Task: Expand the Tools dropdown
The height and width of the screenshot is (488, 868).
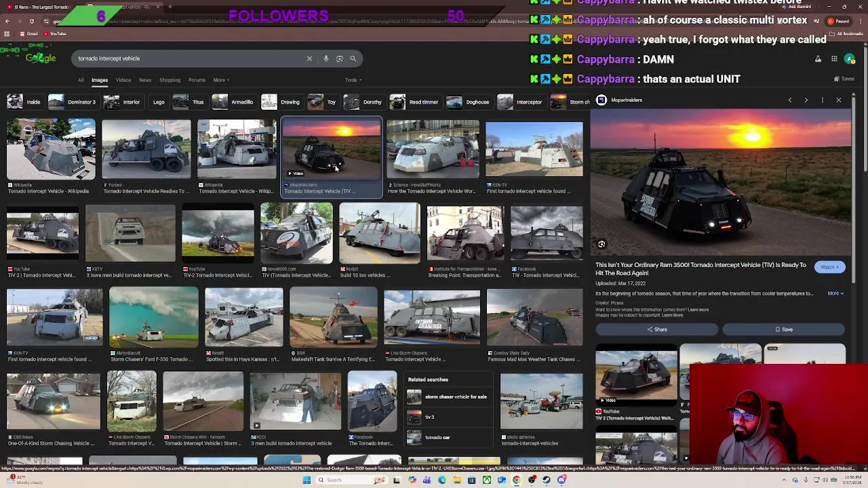Action: point(353,80)
